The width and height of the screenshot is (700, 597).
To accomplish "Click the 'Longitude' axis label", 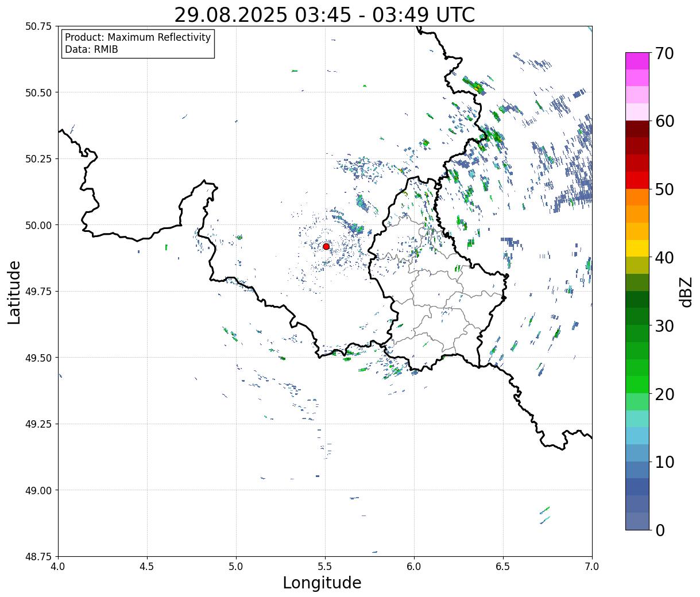I will coord(322,583).
